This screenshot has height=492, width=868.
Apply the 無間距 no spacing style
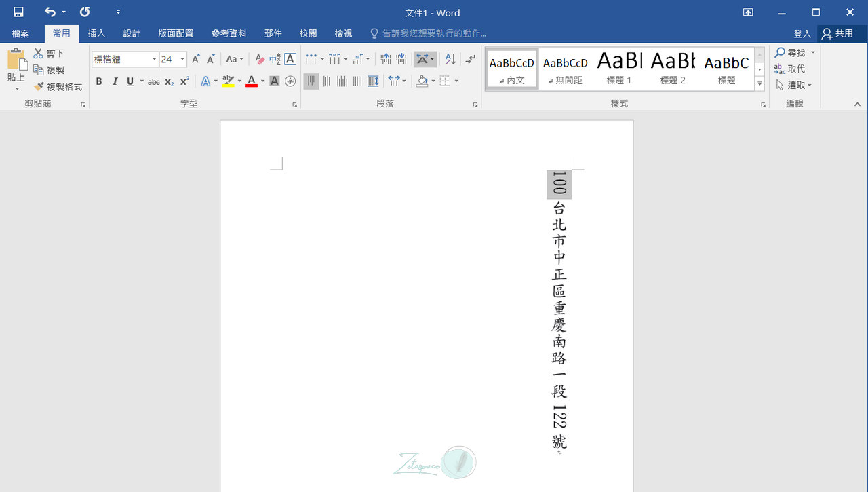tap(566, 68)
